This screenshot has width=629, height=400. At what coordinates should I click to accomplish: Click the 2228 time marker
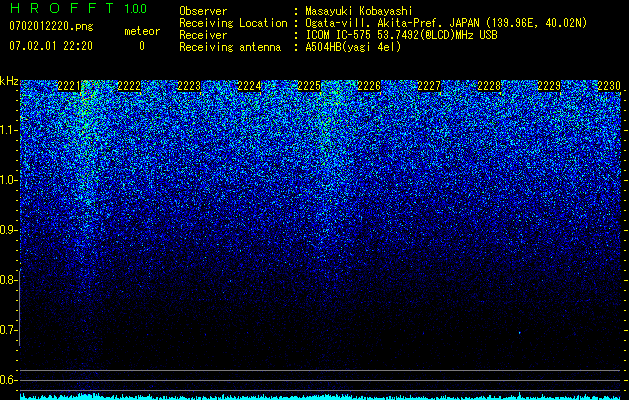(x=489, y=86)
